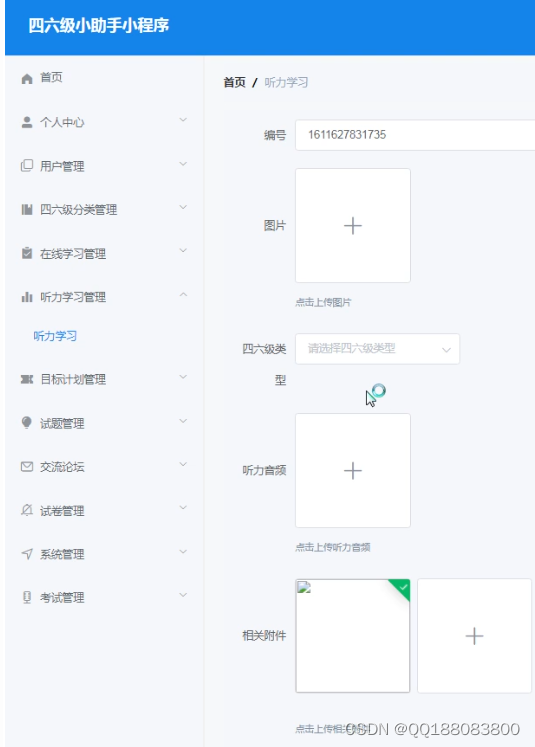This screenshot has height=747, width=535.
Task: Go to 首页 via breadcrumb link
Action: coord(234,82)
